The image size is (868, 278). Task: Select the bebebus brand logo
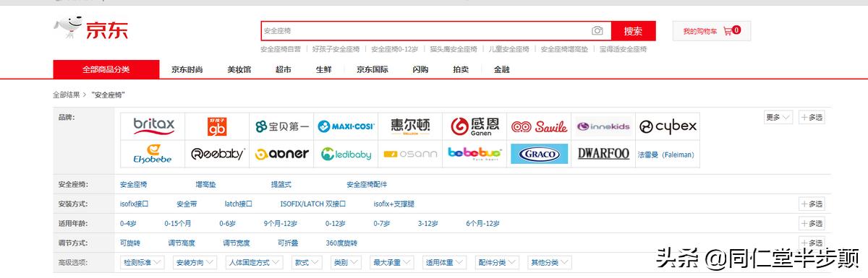point(475,154)
